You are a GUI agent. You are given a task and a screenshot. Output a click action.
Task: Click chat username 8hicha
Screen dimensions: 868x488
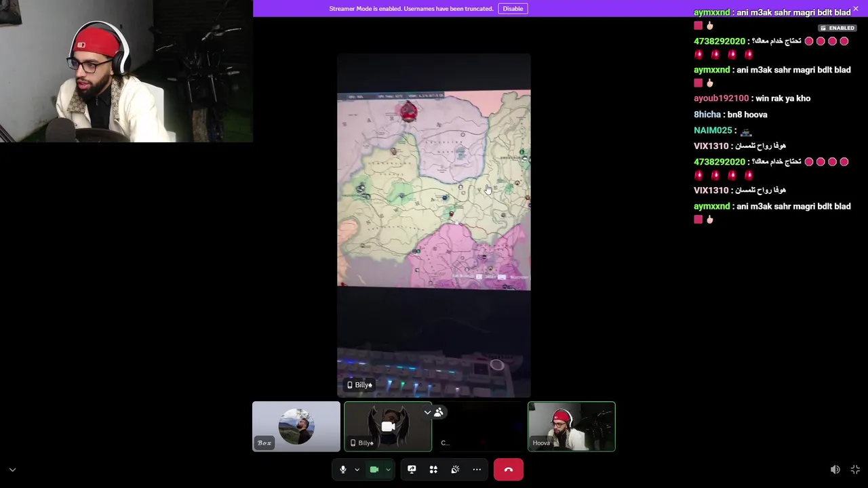[x=707, y=115]
